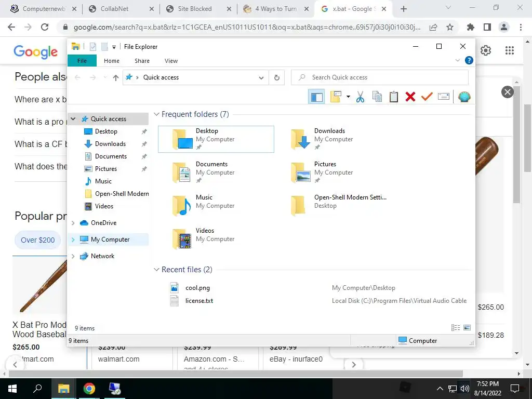The image size is (532, 399).
Task: Click the Copy icon in File Explorer toolbar
Action: tap(377, 97)
